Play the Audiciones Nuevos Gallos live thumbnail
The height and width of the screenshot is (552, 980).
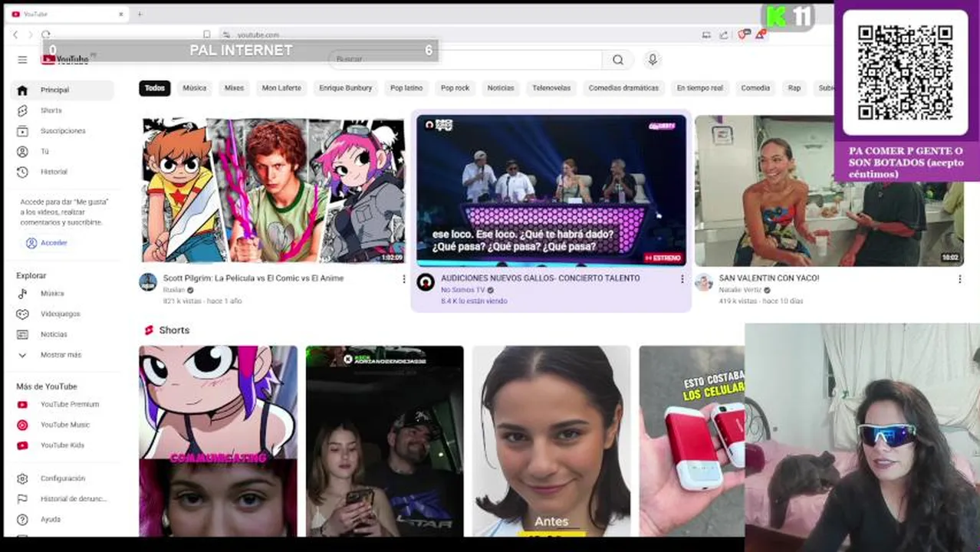tap(551, 191)
